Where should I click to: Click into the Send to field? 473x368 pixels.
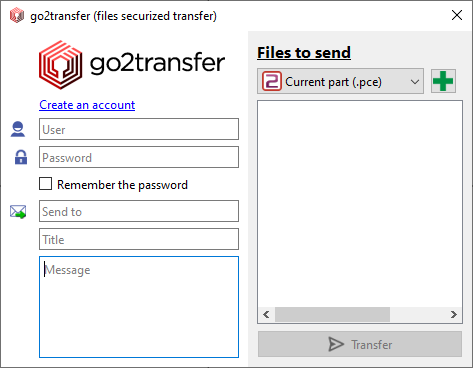pyautogui.click(x=139, y=211)
